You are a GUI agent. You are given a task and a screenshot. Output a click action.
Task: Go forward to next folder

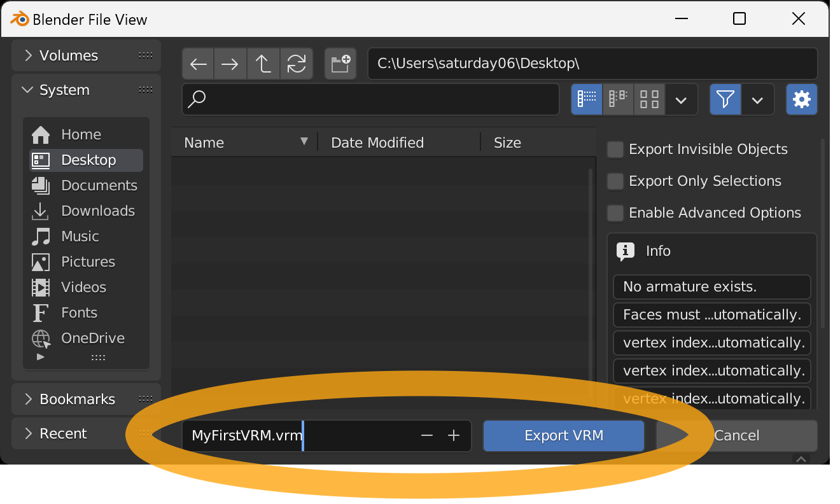[x=230, y=64]
